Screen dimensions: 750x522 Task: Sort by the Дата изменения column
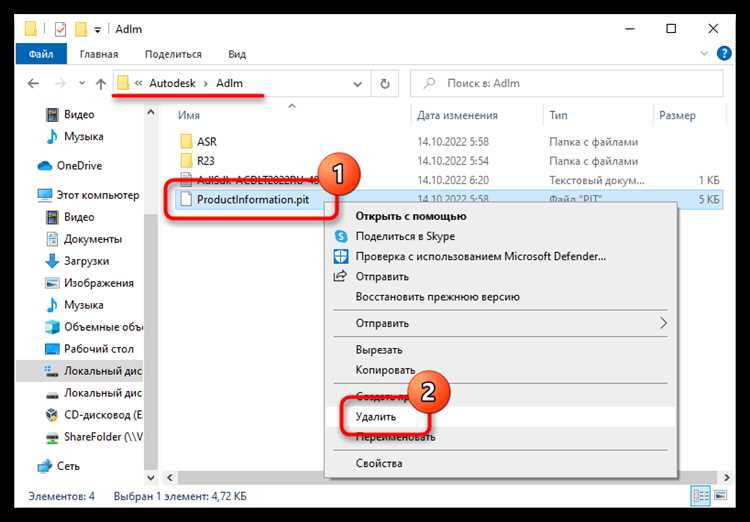pyautogui.click(x=457, y=115)
